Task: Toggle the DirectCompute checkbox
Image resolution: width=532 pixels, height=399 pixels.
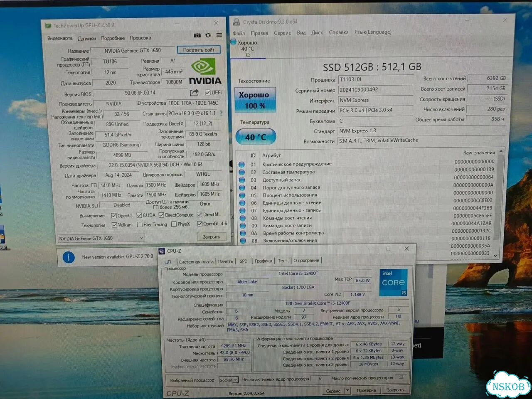Action: pos(161,215)
